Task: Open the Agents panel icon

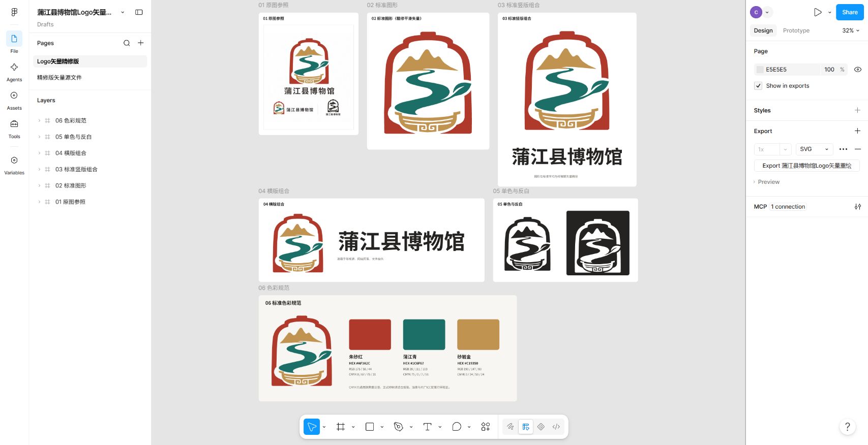Action: point(14,68)
